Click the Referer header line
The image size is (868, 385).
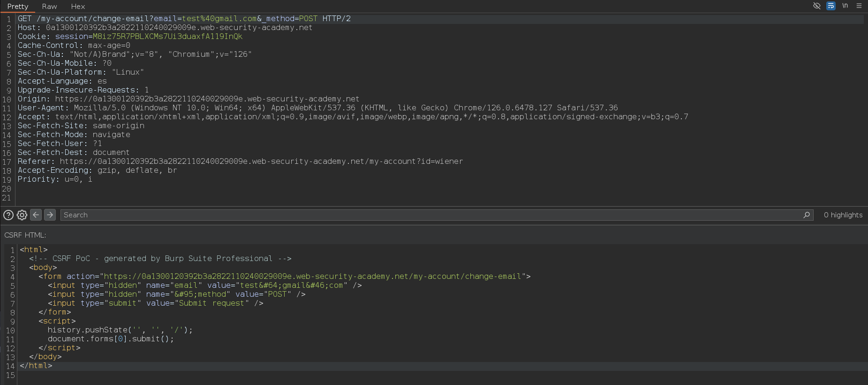click(x=240, y=162)
